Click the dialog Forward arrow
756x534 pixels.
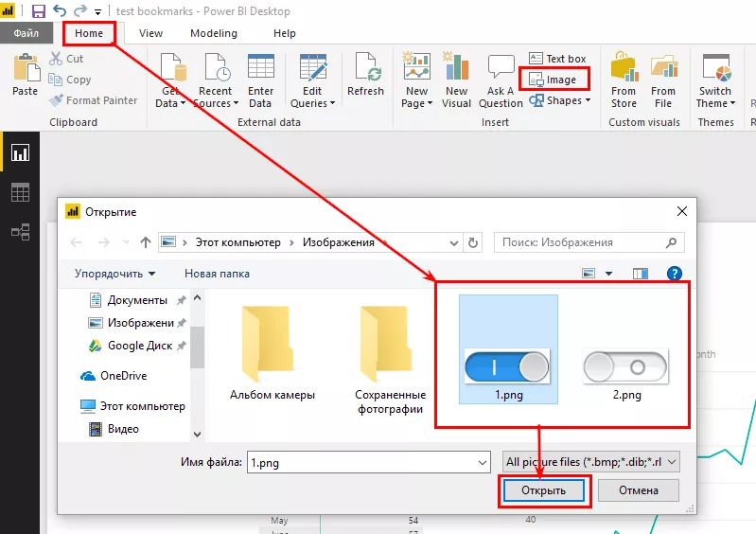coord(104,242)
